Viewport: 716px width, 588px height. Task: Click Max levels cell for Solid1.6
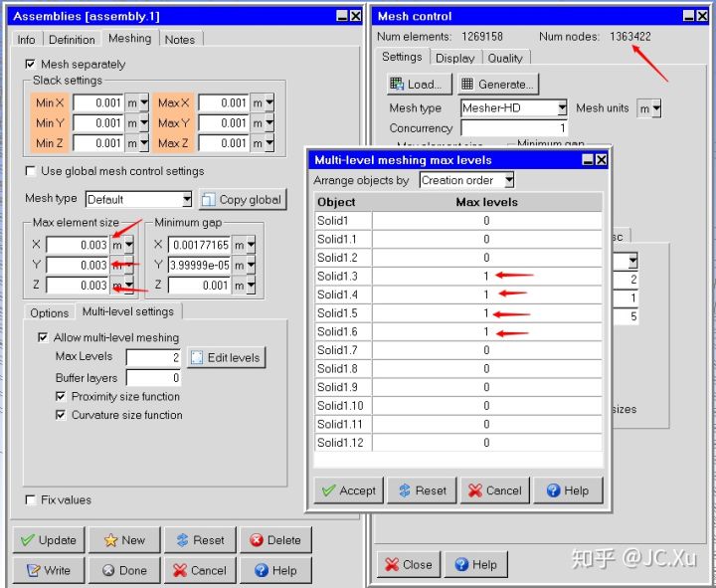pyautogui.click(x=486, y=331)
